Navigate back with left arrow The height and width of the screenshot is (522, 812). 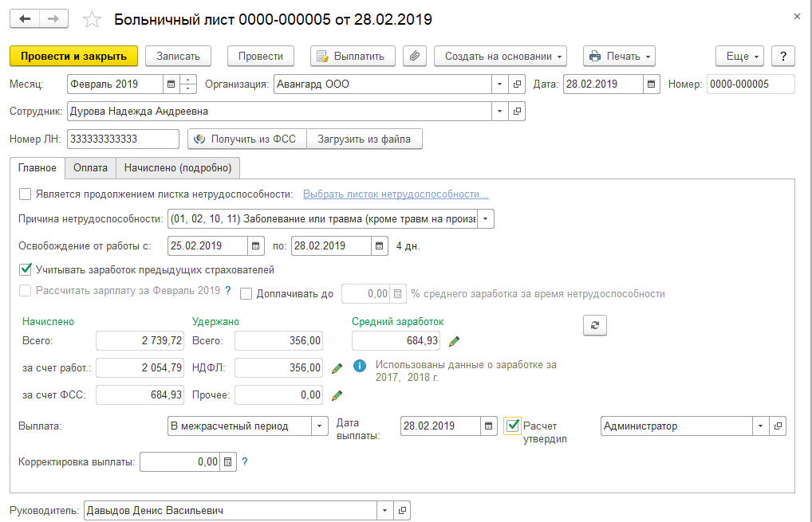click(26, 18)
